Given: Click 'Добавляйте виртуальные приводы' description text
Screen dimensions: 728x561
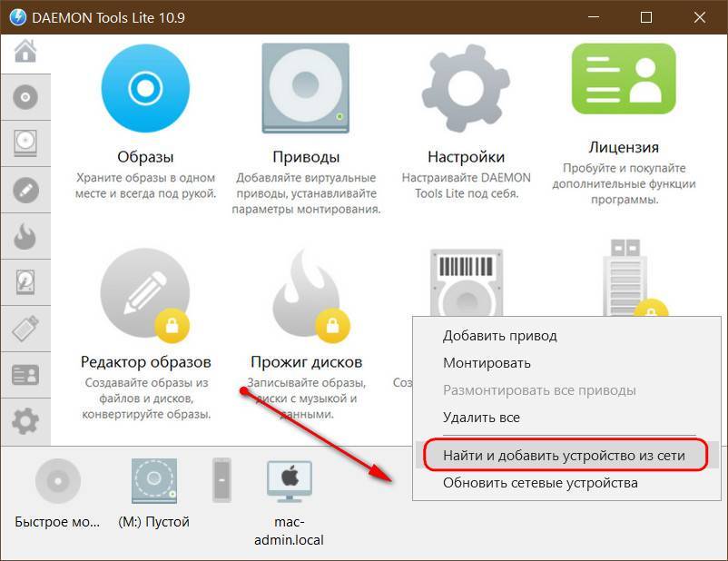Looking at the screenshot, I should [x=306, y=193].
